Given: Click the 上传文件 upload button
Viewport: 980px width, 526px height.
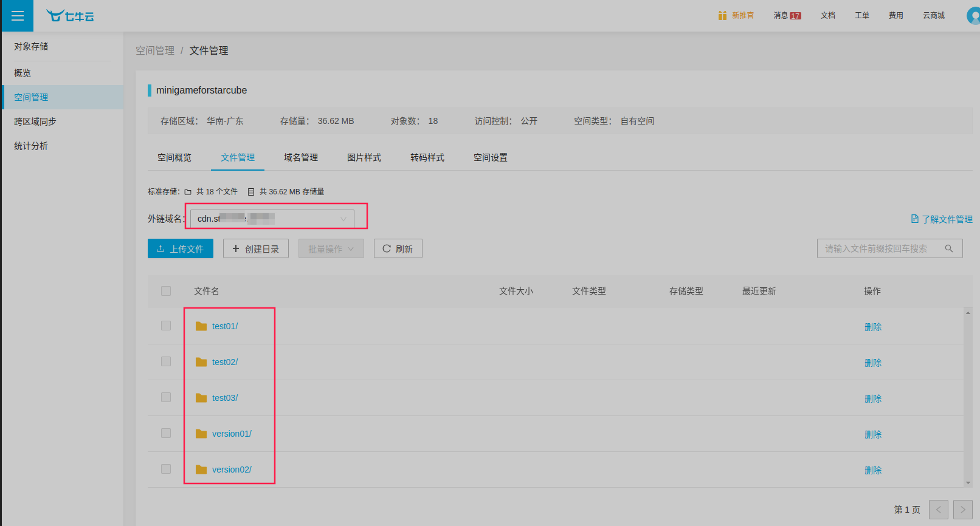Looking at the screenshot, I should tap(181, 248).
